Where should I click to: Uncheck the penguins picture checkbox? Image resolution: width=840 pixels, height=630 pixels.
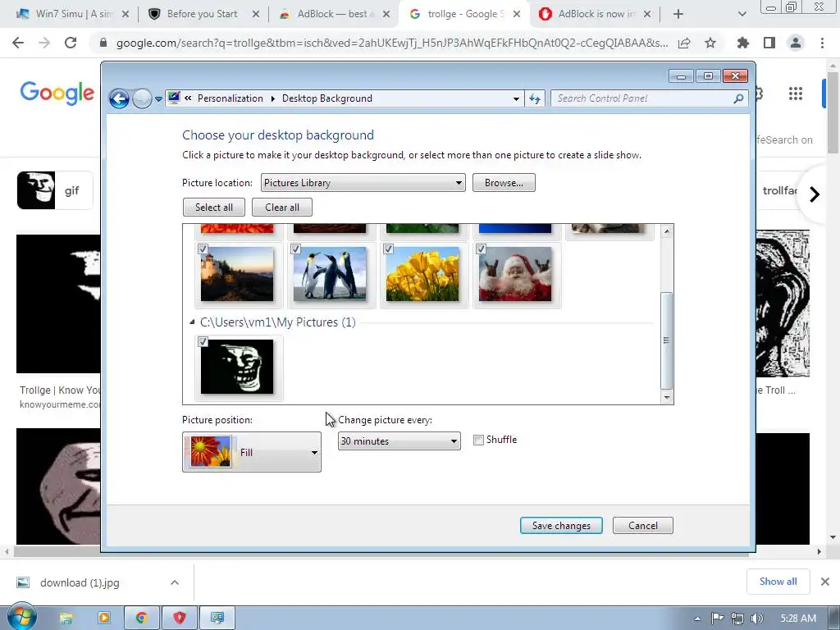tap(295, 249)
